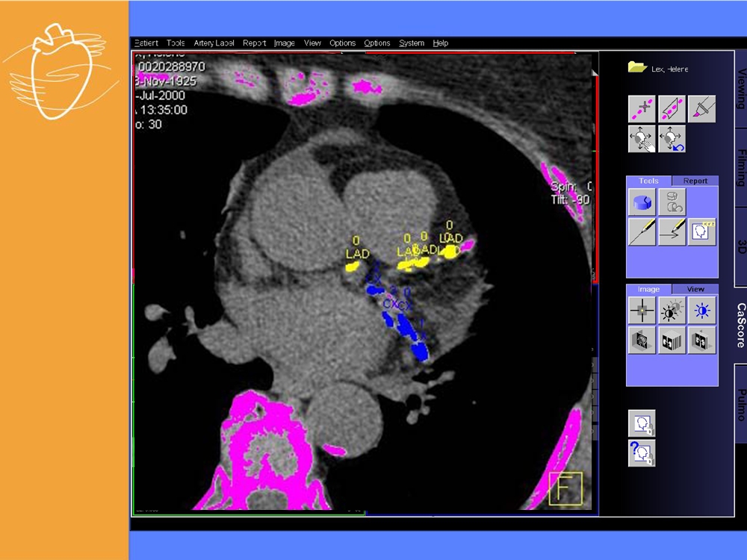Switch to the Tools tab in the panel
Screen dimensions: 747x560
click(x=649, y=181)
